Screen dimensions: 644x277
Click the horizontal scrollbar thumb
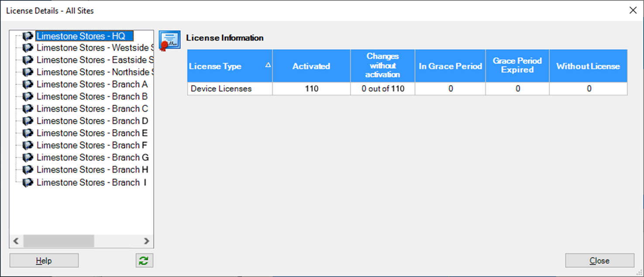(59, 241)
